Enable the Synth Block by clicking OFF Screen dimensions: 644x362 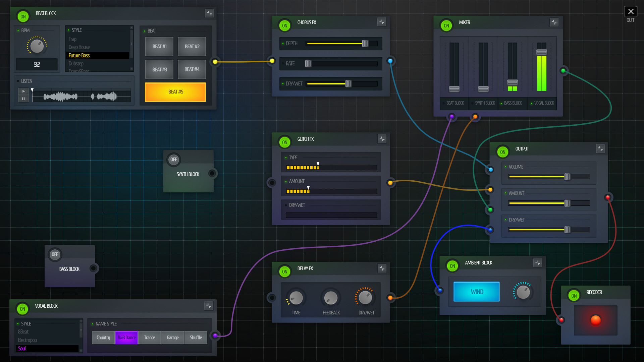tap(173, 160)
